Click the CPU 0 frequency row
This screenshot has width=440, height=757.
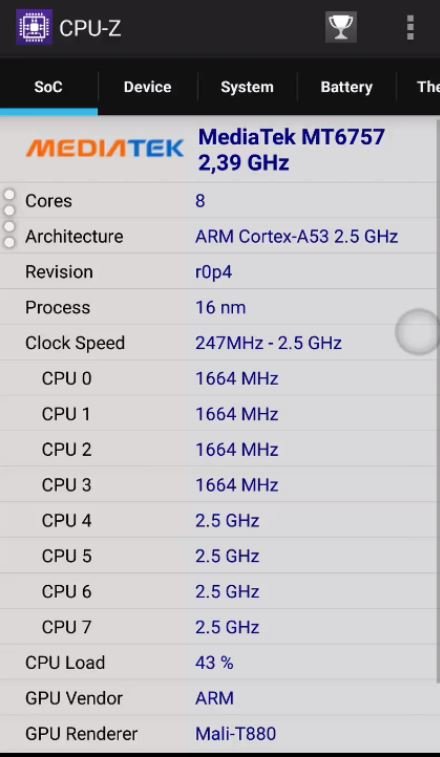(x=217, y=378)
